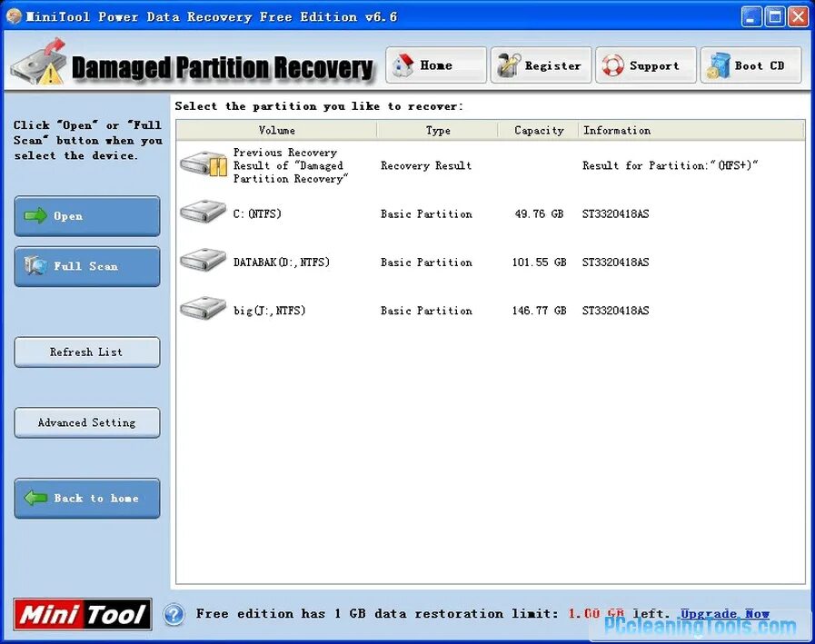This screenshot has width=815, height=644.
Task: Click "Basic Partition" in DATABAK row
Action: [426, 262]
